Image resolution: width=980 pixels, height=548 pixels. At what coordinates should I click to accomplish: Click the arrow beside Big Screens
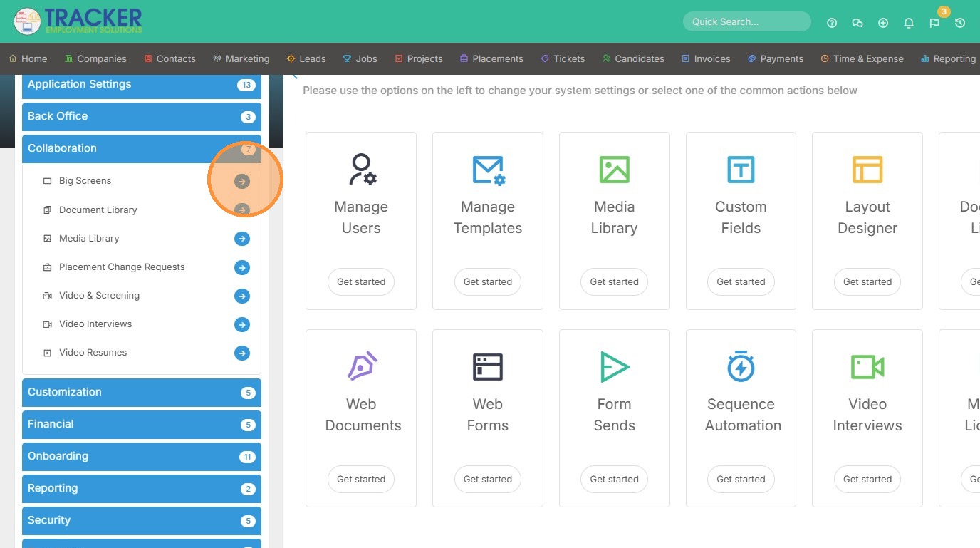[x=242, y=182]
